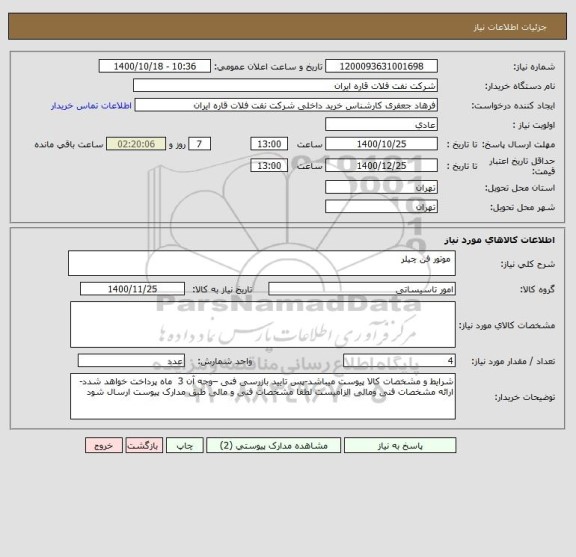The height and width of the screenshot is (557, 576).
Task: Click buyer name field شرکت نفت فلات قاره ایران
Action: (285, 86)
